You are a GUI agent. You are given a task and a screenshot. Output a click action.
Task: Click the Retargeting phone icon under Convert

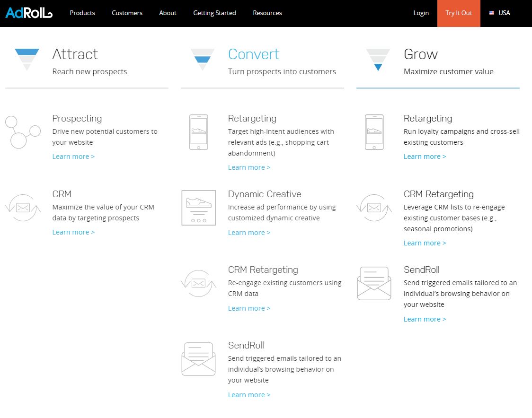198,132
